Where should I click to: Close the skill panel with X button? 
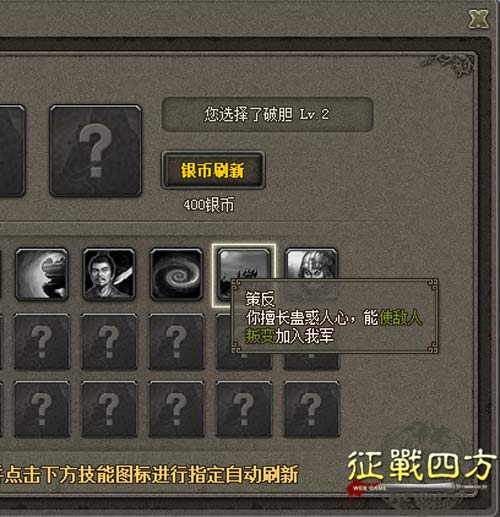click(478, 19)
